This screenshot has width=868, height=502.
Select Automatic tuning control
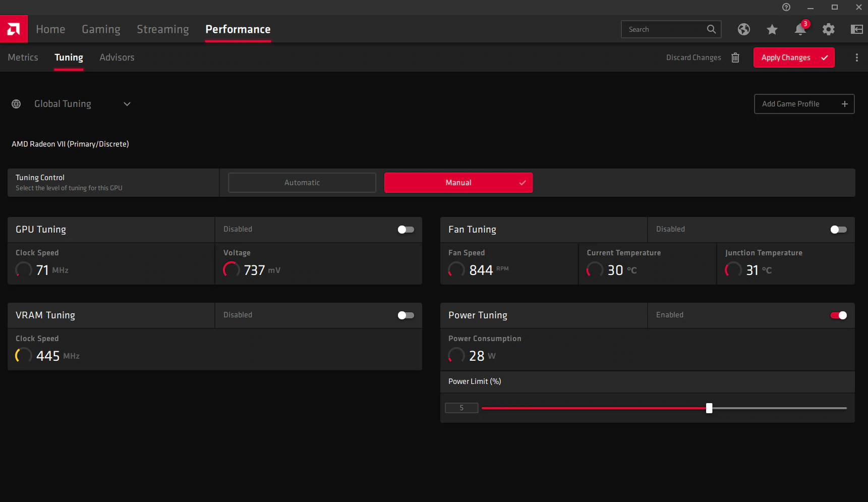(x=302, y=183)
